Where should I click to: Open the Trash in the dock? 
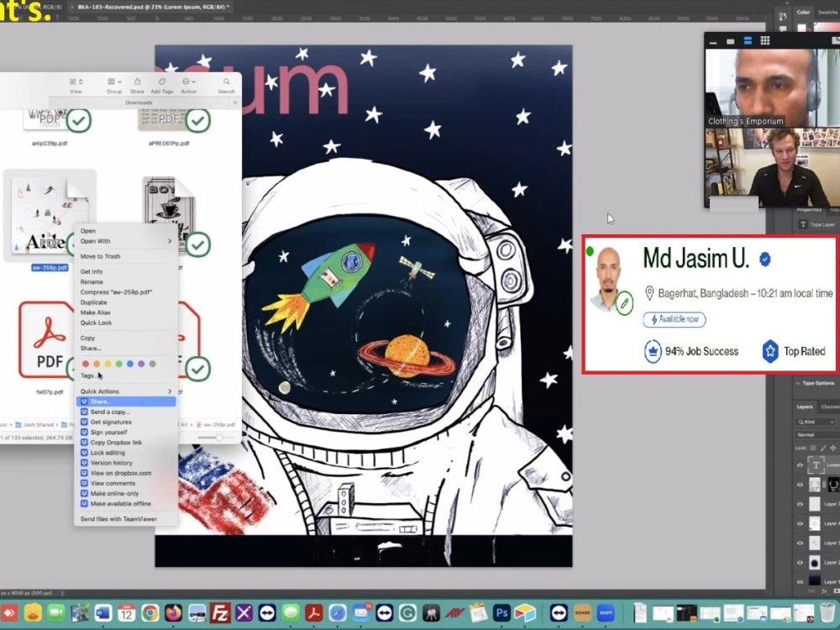(828, 613)
